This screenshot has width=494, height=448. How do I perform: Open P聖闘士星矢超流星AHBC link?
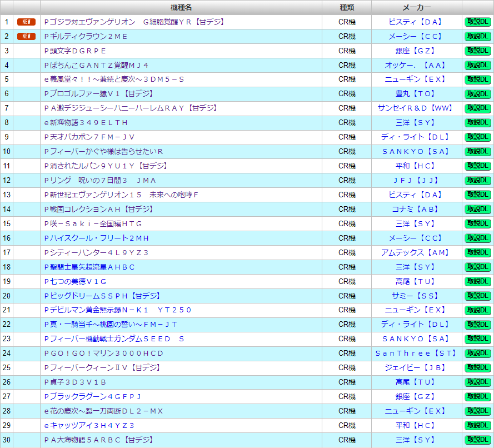pos(89,267)
